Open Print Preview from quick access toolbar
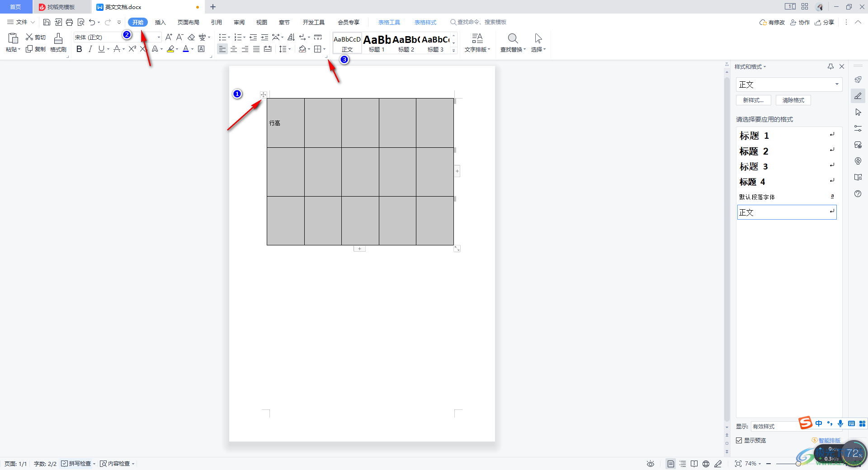The width and height of the screenshot is (868, 470). click(x=81, y=22)
